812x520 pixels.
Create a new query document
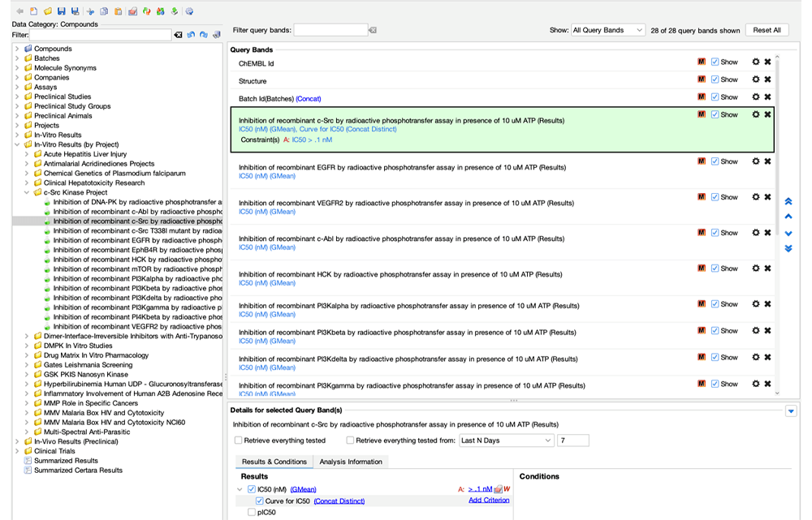[33, 11]
